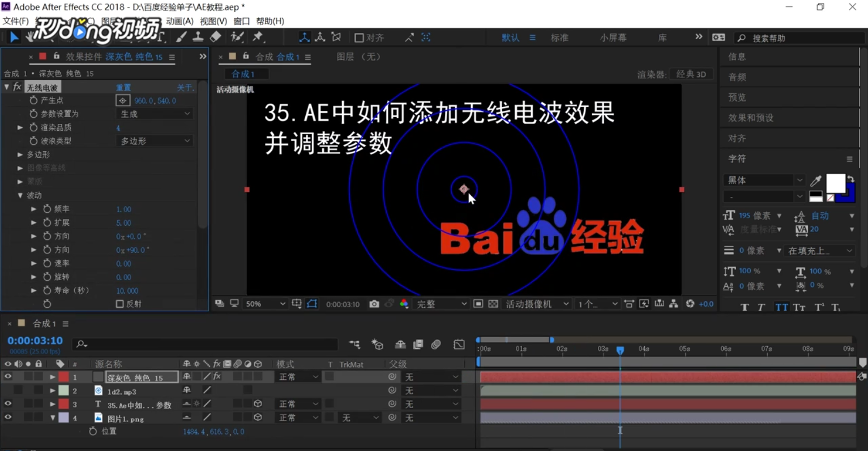The height and width of the screenshot is (451, 868).
Task: Click red label color of layer 1
Action: tap(64, 377)
